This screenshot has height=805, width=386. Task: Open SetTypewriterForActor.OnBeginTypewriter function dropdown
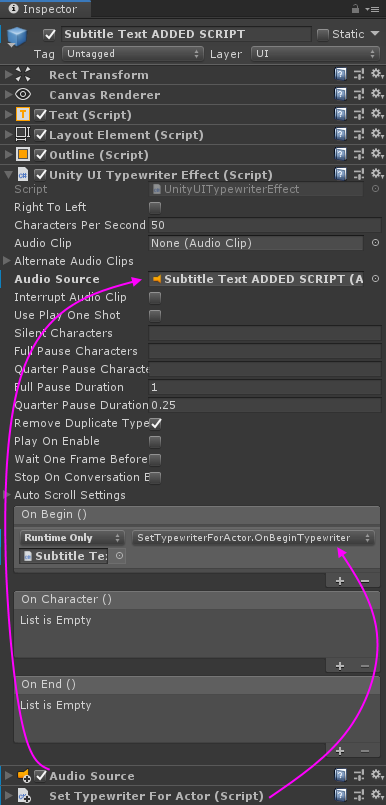253,538
